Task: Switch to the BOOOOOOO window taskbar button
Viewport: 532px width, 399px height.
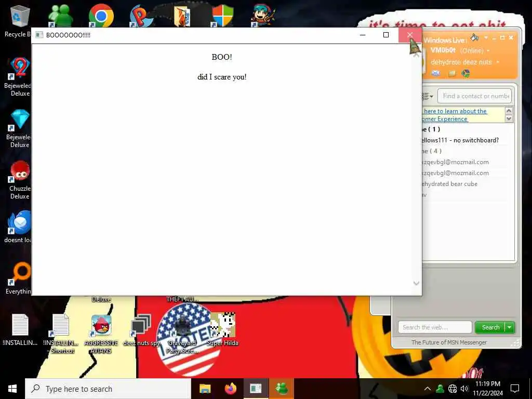Action: coord(256,389)
